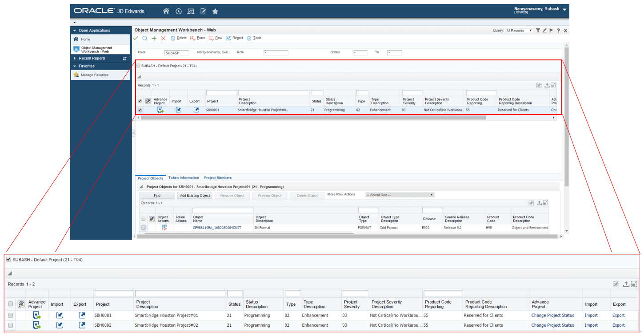Open the favorites star icon in header

[215, 11]
